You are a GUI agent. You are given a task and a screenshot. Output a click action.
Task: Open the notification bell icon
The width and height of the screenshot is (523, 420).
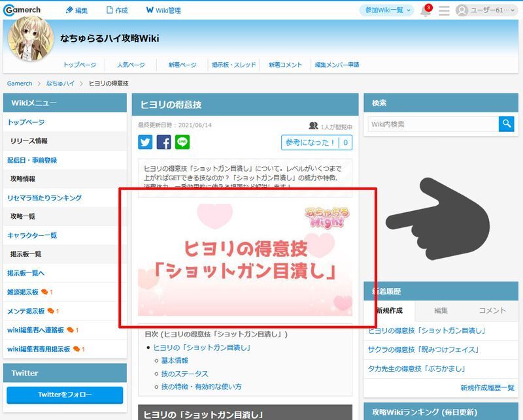coord(426,10)
